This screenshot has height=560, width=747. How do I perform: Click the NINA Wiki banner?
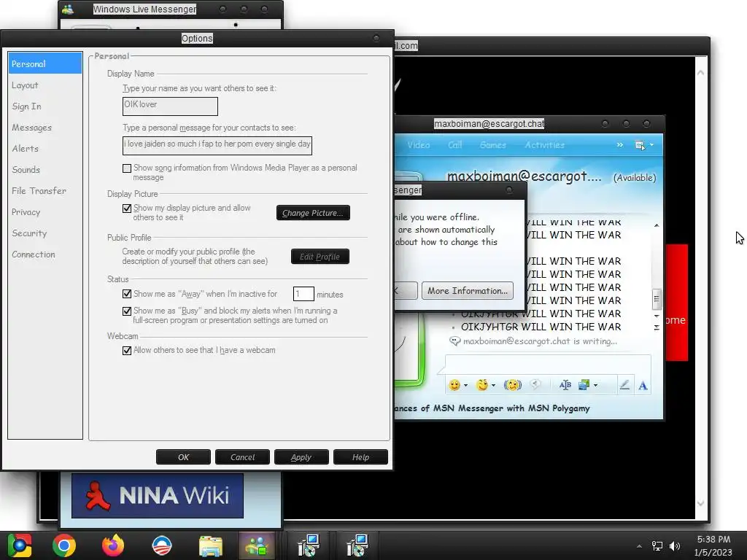(x=158, y=495)
